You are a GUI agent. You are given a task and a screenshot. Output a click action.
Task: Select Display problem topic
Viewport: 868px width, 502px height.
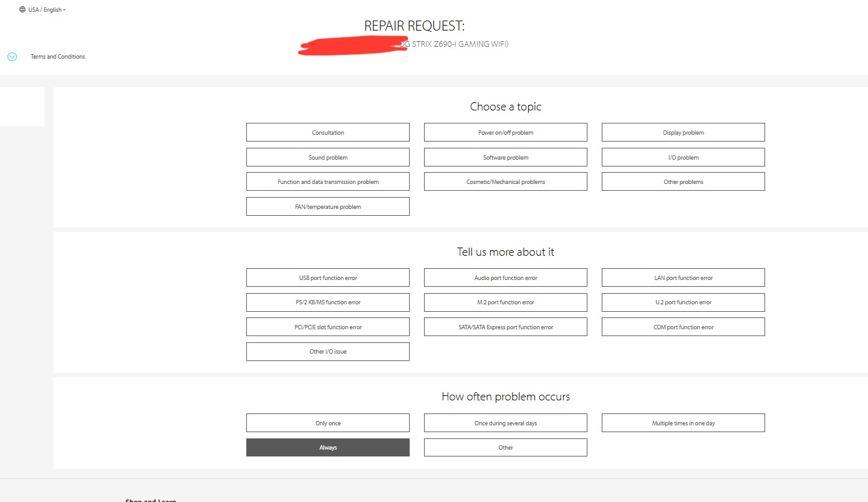click(683, 132)
